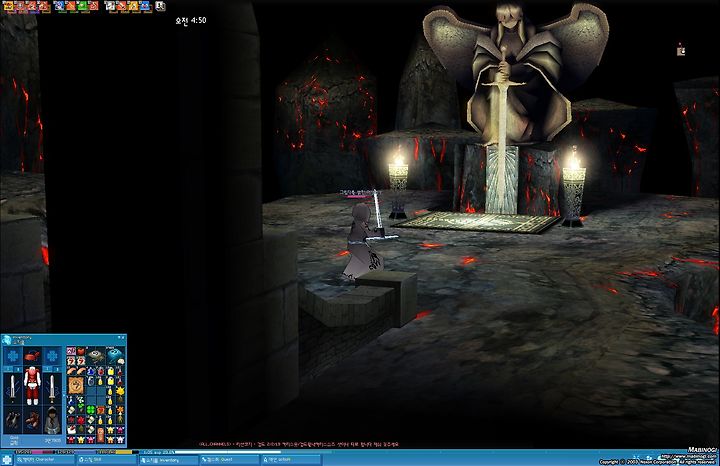Click the empty right accessory slot

pos(52,355)
